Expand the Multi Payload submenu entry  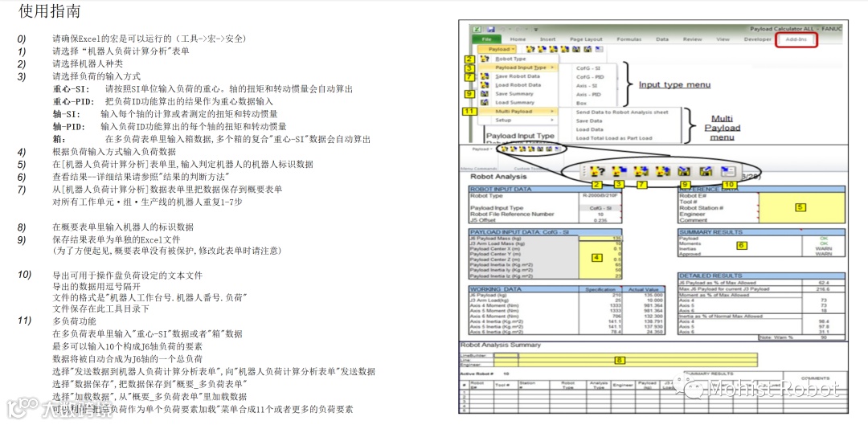click(x=520, y=112)
